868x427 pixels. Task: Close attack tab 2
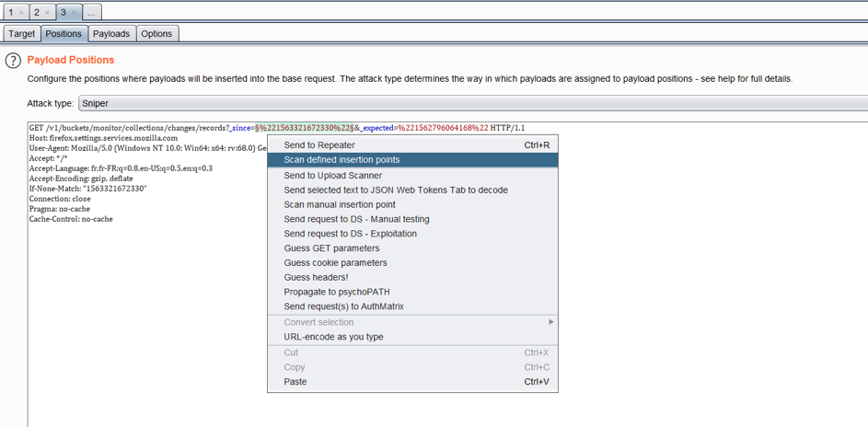tap(47, 13)
